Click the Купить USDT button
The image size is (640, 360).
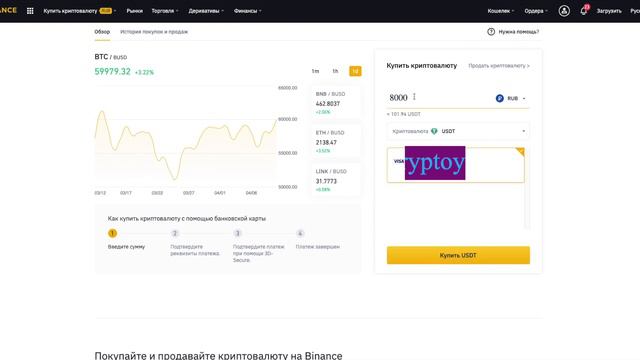(458, 255)
